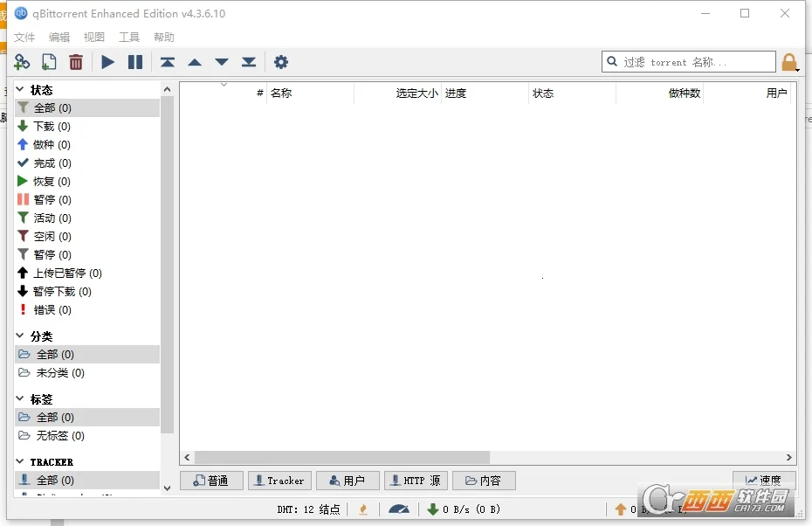This screenshot has width=812, height=526.
Task: Click the lock icon beside search
Action: coord(789,61)
